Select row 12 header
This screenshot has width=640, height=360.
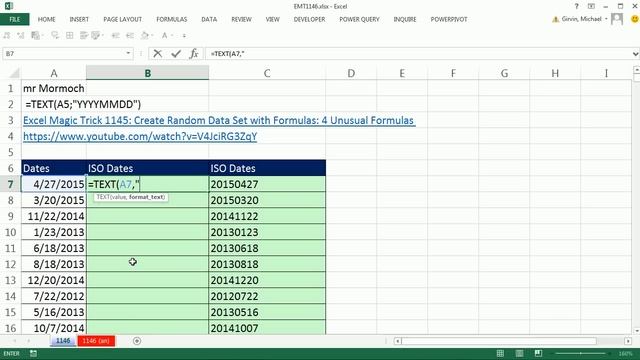[11, 264]
